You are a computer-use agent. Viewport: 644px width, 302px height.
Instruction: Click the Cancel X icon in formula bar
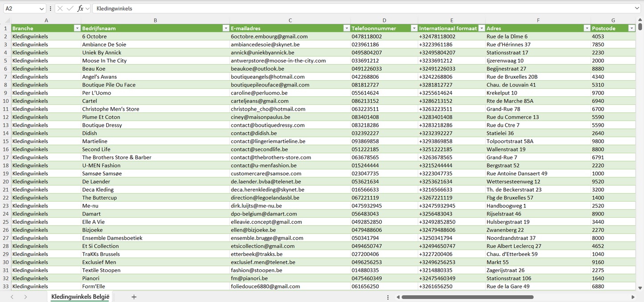pyautogui.click(x=60, y=8)
